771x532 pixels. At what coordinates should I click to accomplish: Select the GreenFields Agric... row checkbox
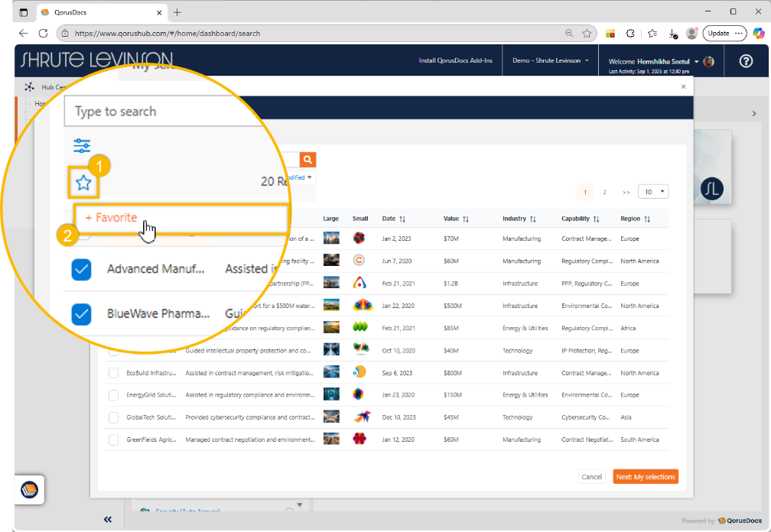(x=113, y=440)
